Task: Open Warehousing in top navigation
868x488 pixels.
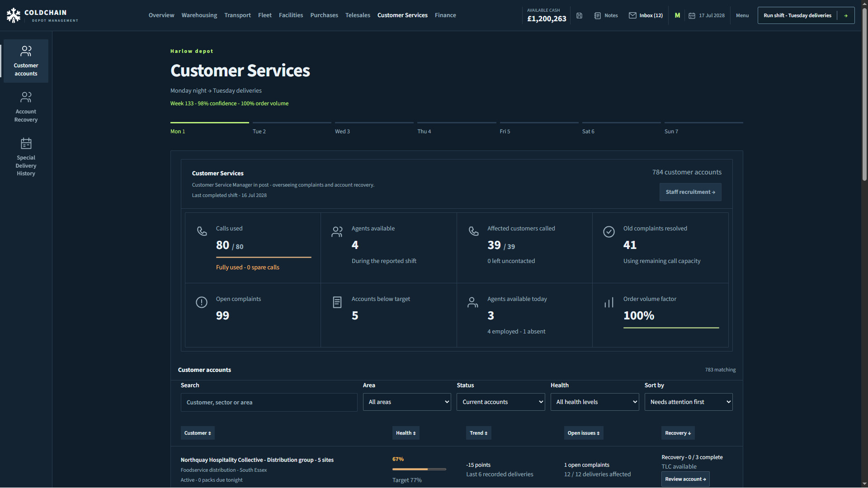Action: coord(199,15)
